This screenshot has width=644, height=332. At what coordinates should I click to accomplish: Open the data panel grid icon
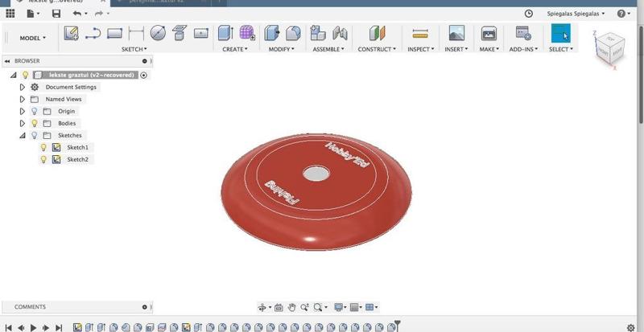point(10,14)
